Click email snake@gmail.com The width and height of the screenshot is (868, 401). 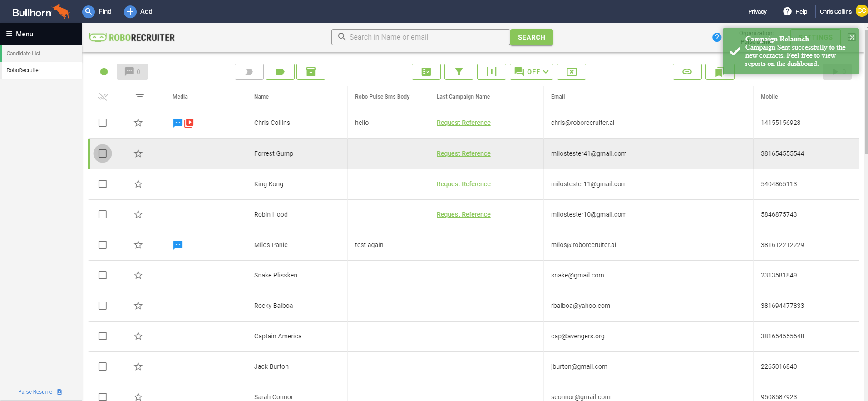click(577, 275)
